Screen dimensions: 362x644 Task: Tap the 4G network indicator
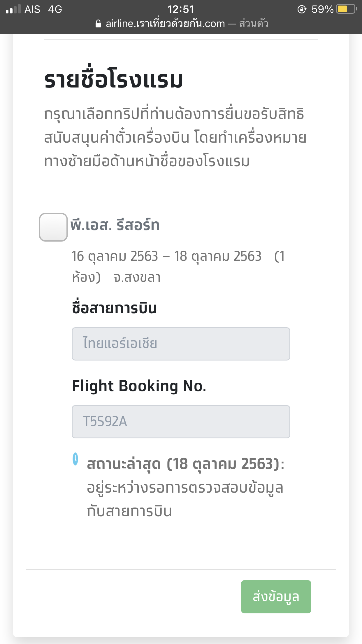(x=55, y=9)
